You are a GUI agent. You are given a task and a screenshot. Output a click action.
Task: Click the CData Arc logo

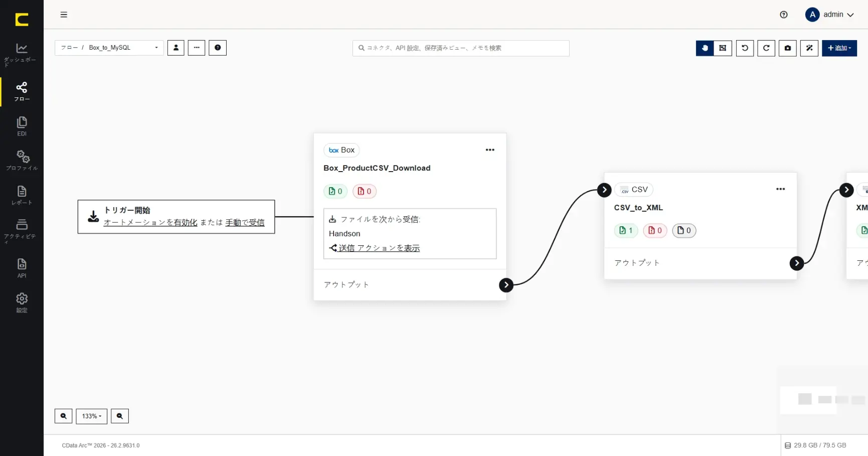coord(22,20)
